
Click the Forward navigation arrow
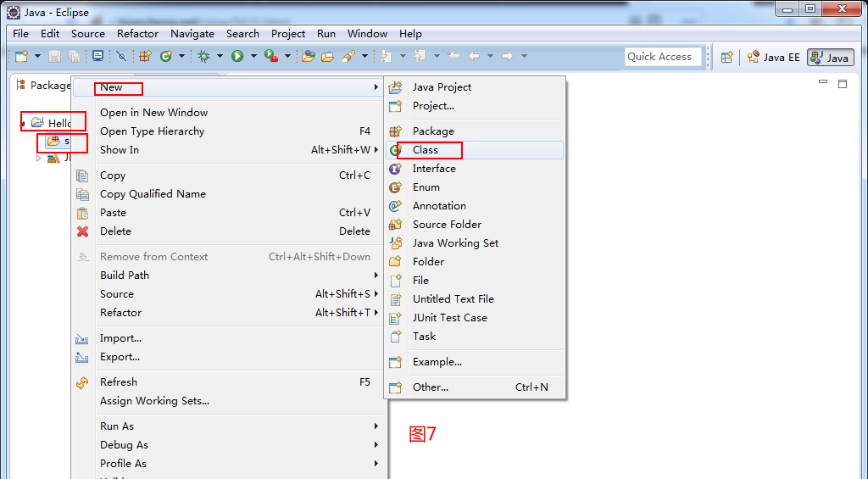[x=508, y=56]
